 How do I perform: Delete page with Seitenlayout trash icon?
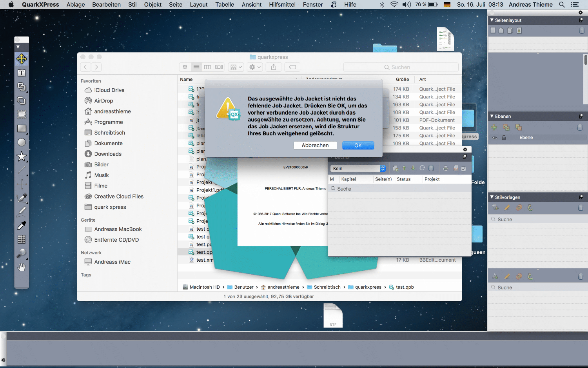[582, 31]
